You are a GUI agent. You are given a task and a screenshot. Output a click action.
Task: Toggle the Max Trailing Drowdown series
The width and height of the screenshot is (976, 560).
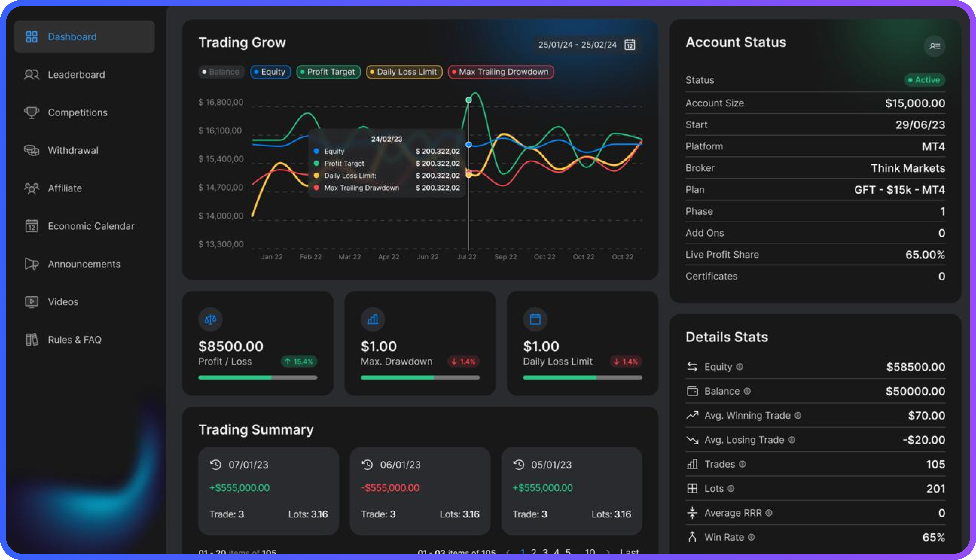[x=500, y=72]
